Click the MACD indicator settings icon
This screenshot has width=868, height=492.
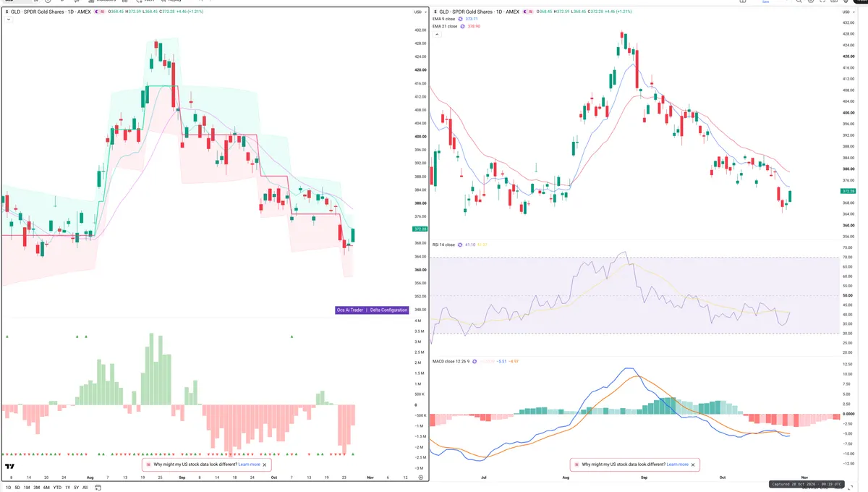(475, 361)
